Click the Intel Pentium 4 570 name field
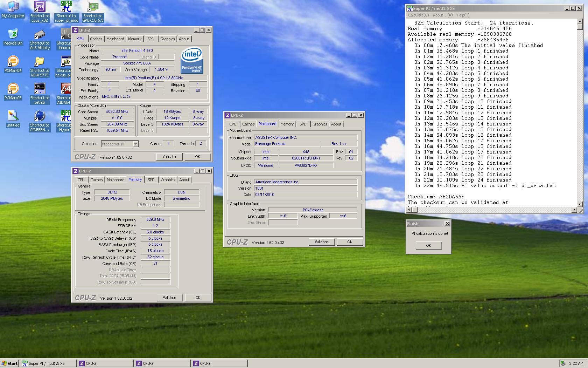Screen dimensions: 588x368 pos(137,50)
